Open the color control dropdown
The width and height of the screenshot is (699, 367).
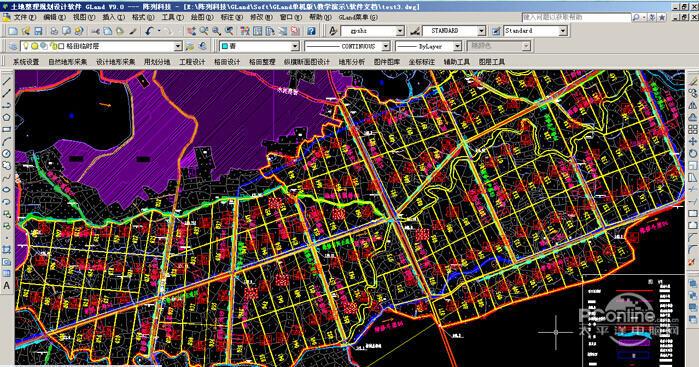coord(295,46)
